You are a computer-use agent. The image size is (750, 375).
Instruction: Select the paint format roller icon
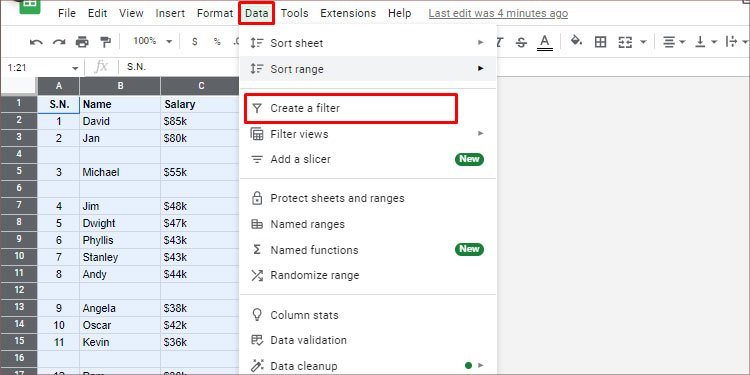(105, 42)
